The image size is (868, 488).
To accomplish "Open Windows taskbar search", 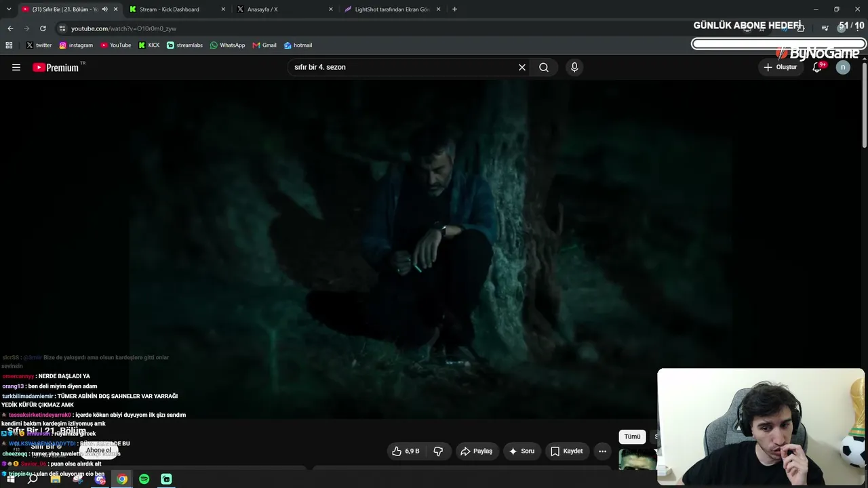I will 33,479.
